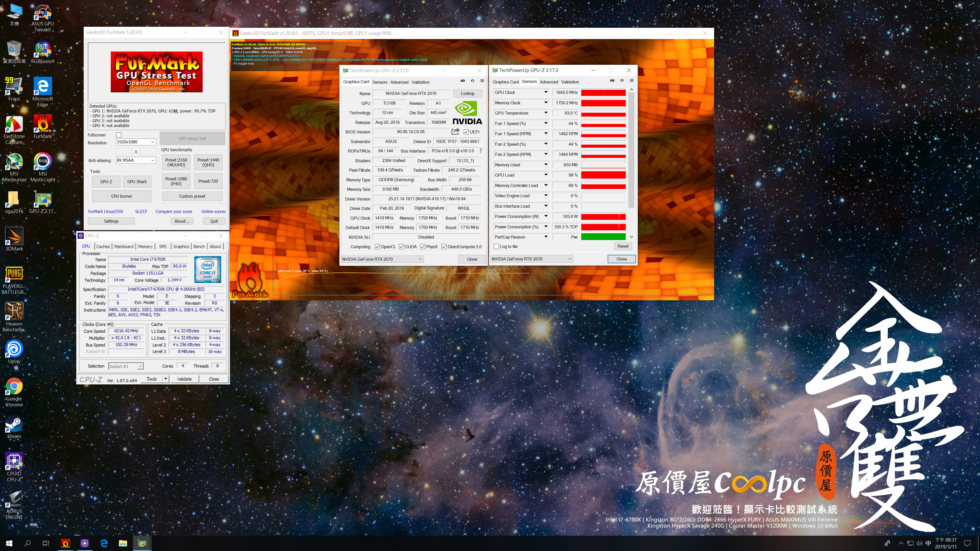Image resolution: width=980 pixels, height=551 pixels.
Task: Open CPU-Z Tools dropdown arrow
Action: 165,379
